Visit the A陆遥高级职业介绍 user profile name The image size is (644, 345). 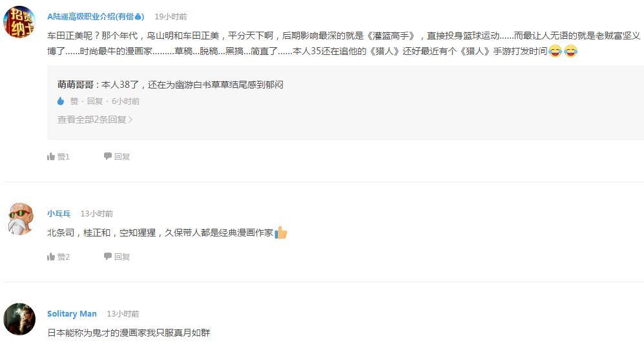[95, 16]
